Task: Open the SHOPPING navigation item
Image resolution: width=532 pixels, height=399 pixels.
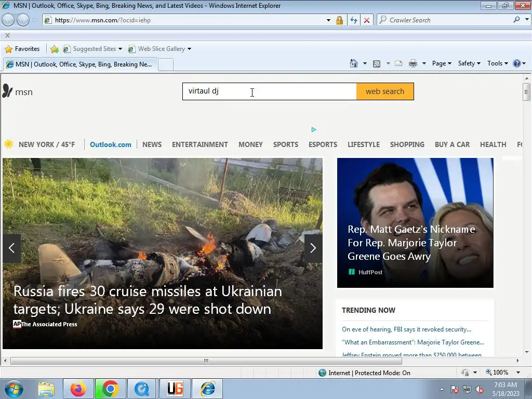Action: (407, 144)
